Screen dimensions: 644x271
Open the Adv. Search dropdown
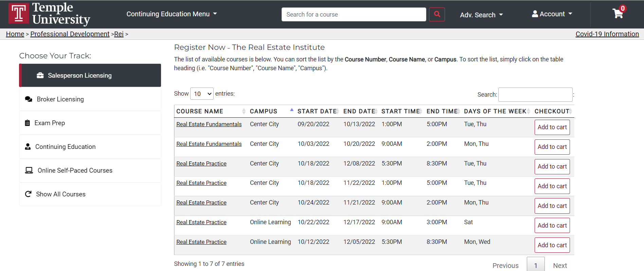click(x=481, y=15)
